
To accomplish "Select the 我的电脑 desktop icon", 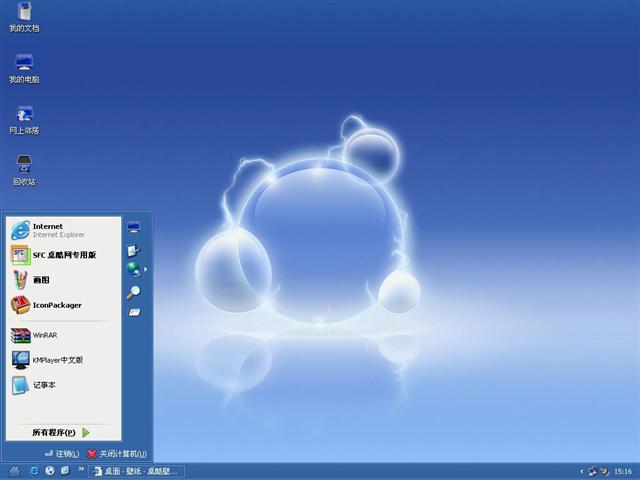I will (x=24, y=69).
